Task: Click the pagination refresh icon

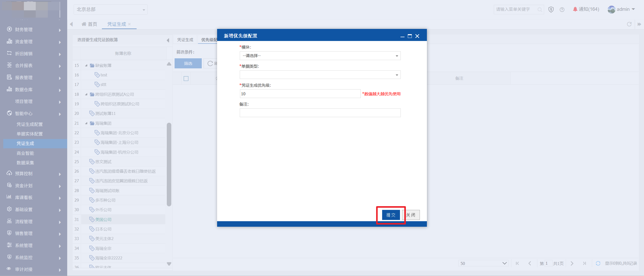Action: click(598, 263)
